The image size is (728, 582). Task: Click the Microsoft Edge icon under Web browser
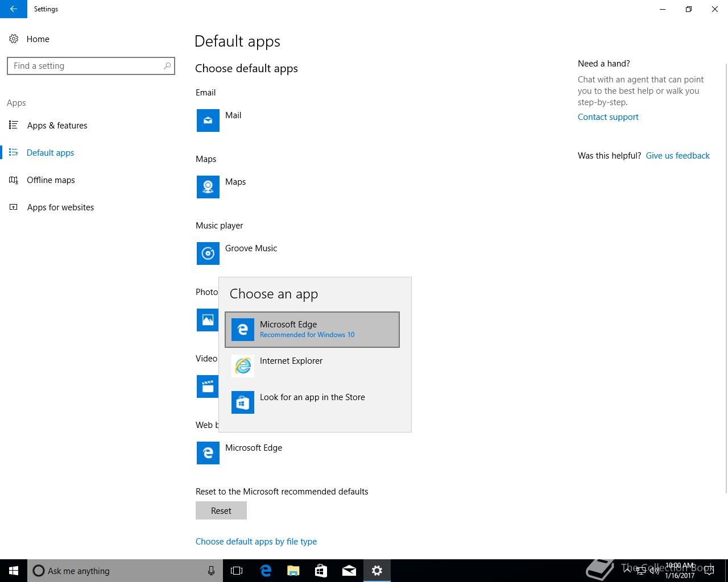pyautogui.click(x=208, y=453)
